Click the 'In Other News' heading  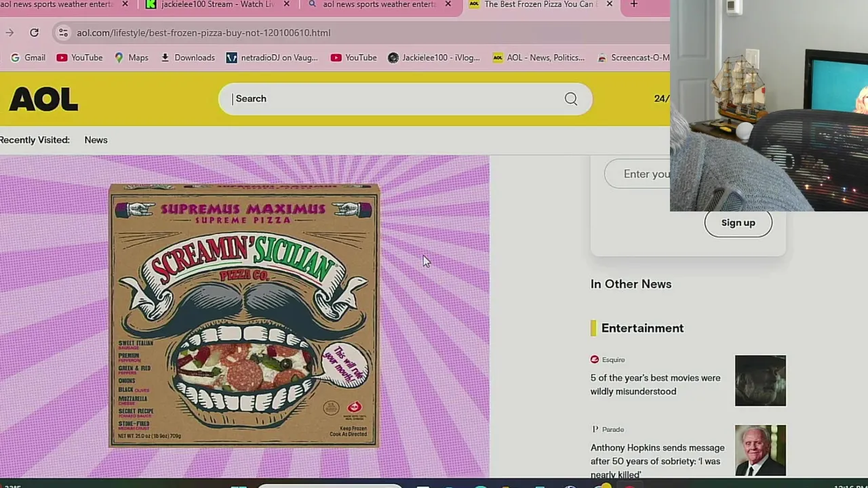click(631, 284)
